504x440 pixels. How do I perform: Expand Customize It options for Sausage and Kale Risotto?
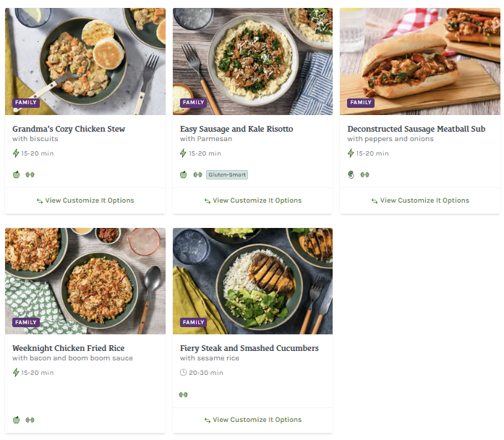252,200
